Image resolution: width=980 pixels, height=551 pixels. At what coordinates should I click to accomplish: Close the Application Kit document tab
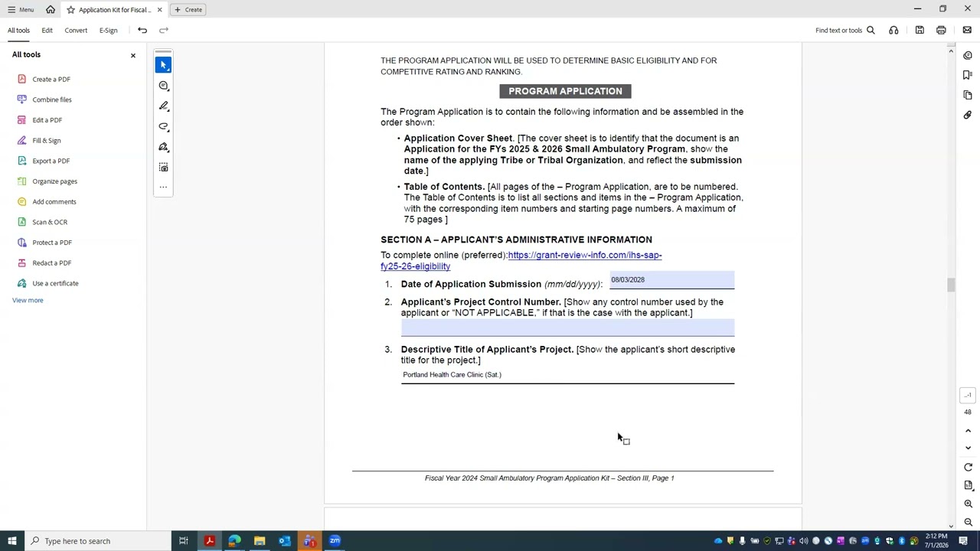click(x=159, y=10)
